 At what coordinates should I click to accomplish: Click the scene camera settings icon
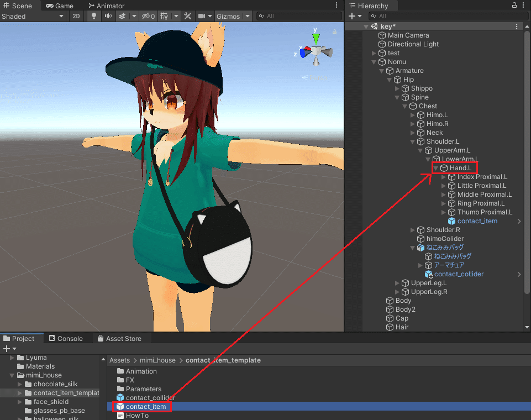(x=202, y=16)
